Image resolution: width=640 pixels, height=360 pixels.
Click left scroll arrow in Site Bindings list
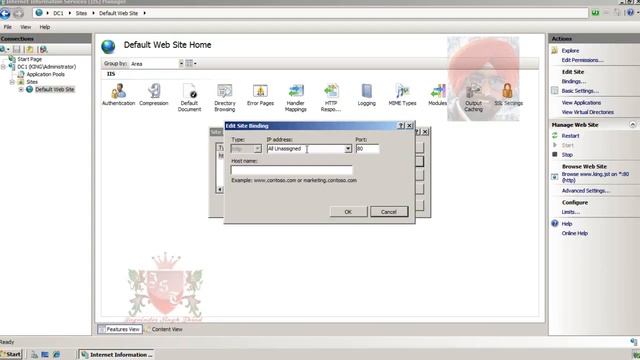(220, 189)
